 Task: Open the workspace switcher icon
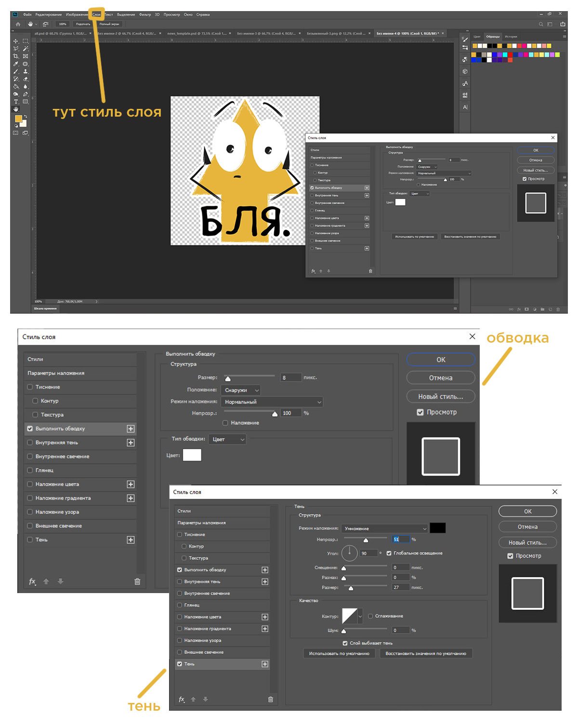coord(550,24)
